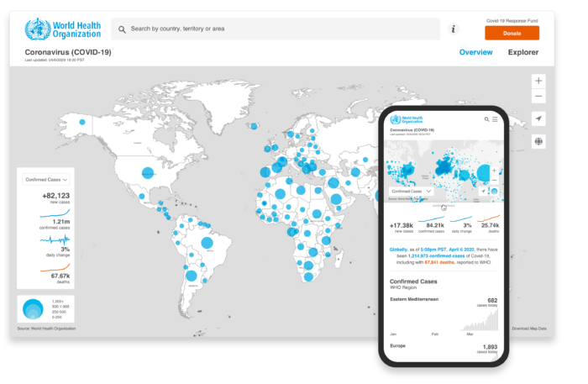Switch to the Overview tab
The image size is (588, 384).
click(476, 52)
